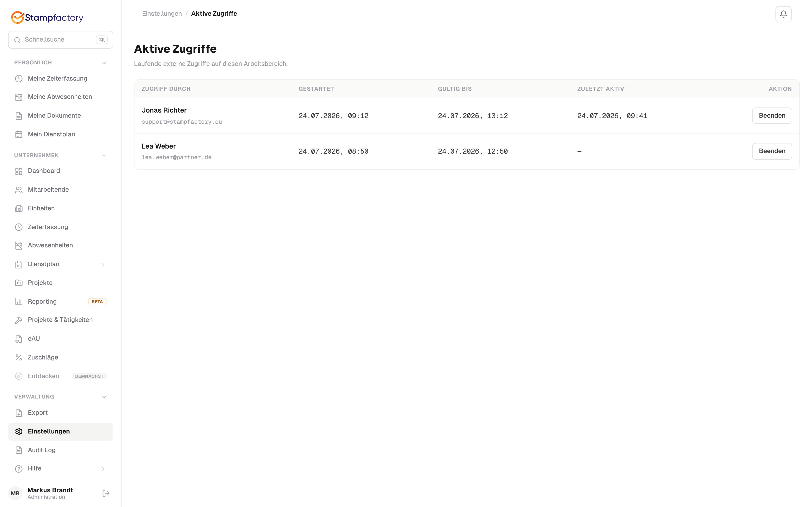Image resolution: width=812 pixels, height=507 pixels.
Task: End Jonas Richter's access with Beenden
Action: [772, 116]
